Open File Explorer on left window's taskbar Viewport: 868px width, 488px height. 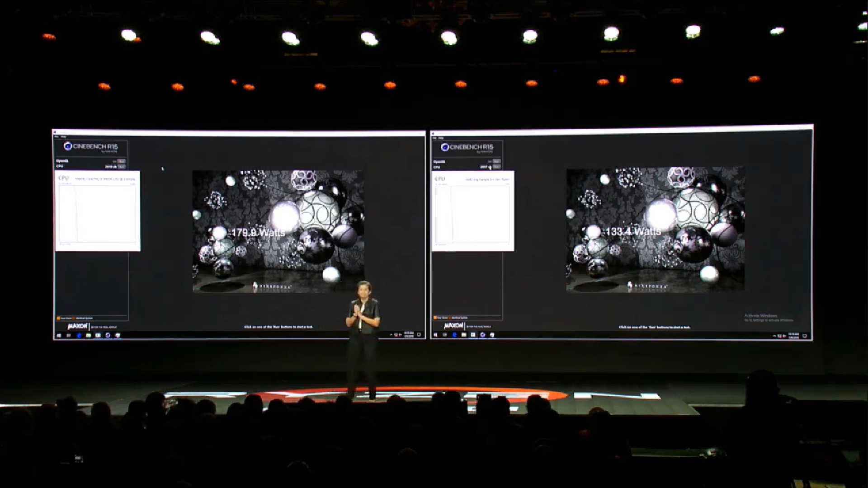pyautogui.click(x=89, y=335)
